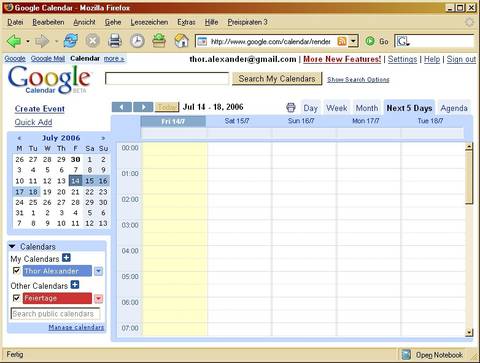This screenshot has height=363, width=480.
Task: Open Feiertage calendar options dropdown
Action: pos(98,299)
